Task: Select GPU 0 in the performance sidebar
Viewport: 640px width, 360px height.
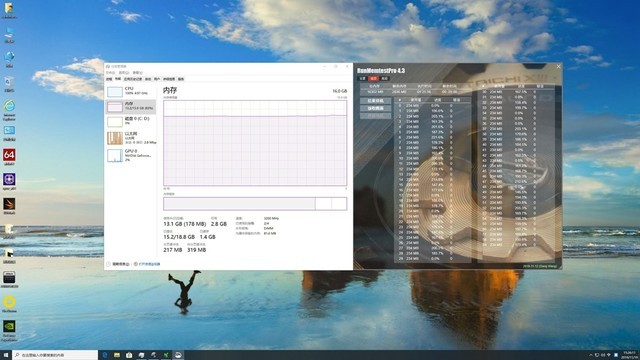Action: coord(131,156)
